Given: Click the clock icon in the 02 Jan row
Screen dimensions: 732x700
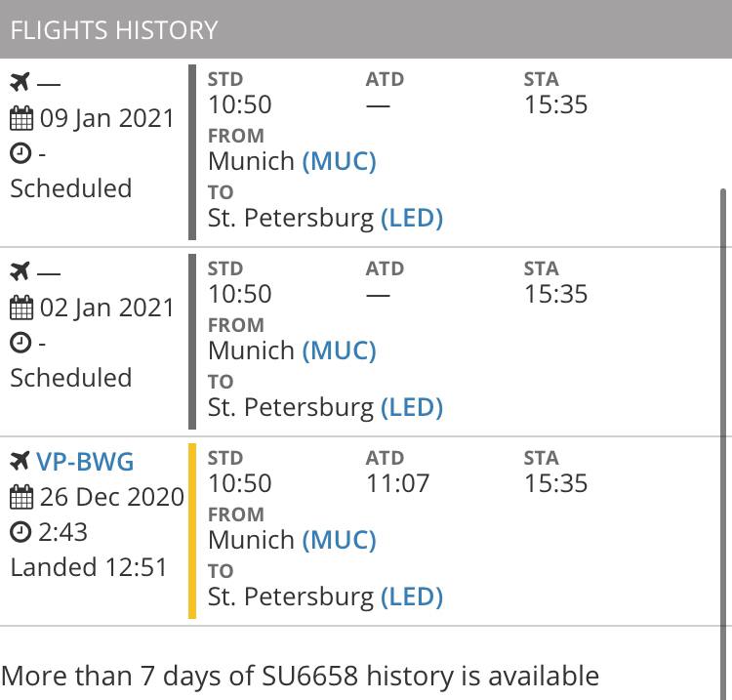Looking at the screenshot, I should point(20,343).
